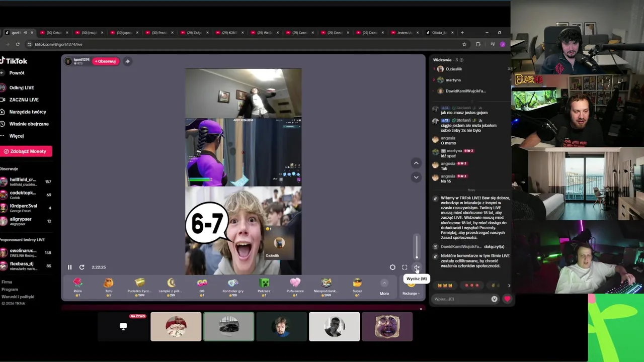This screenshot has height=362, width=644.
Task: Send the Kontroler gry gift
Action: click(233, 287)
